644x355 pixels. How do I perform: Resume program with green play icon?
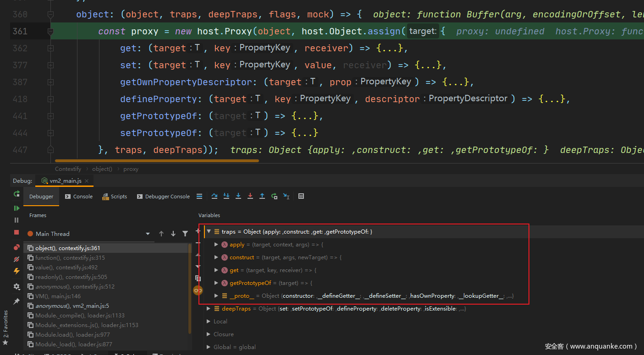pos(17,208)
